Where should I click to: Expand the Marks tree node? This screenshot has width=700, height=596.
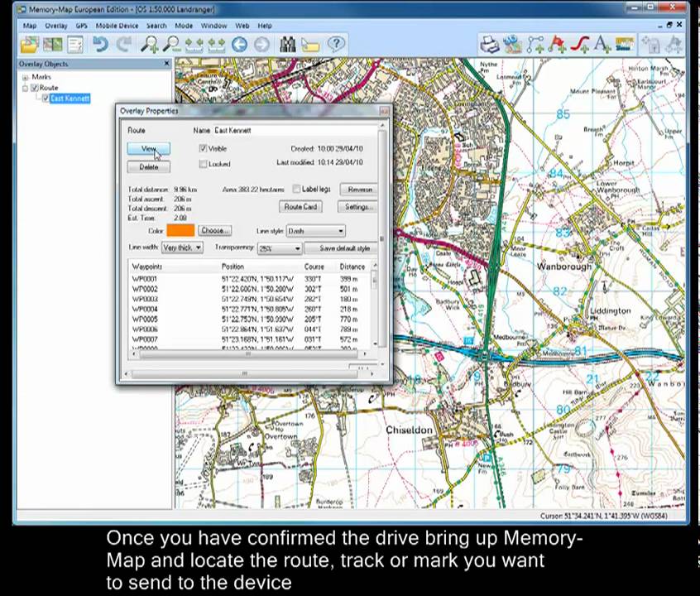[x=26, y=77]
